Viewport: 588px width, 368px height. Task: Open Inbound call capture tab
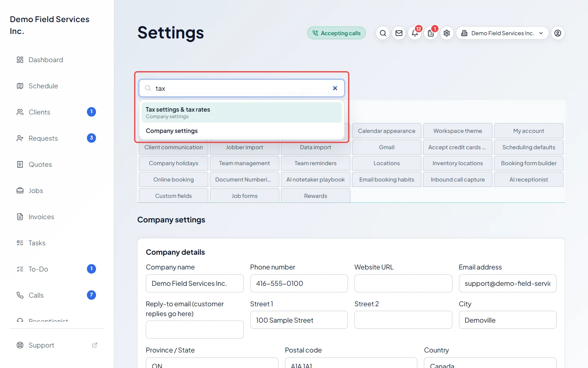click(x=458, y=180)
